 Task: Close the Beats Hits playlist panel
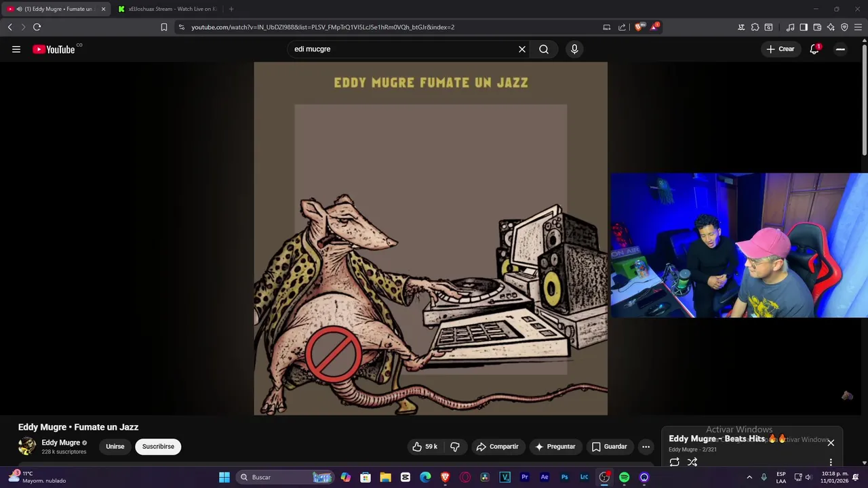[x=831, y=443]
